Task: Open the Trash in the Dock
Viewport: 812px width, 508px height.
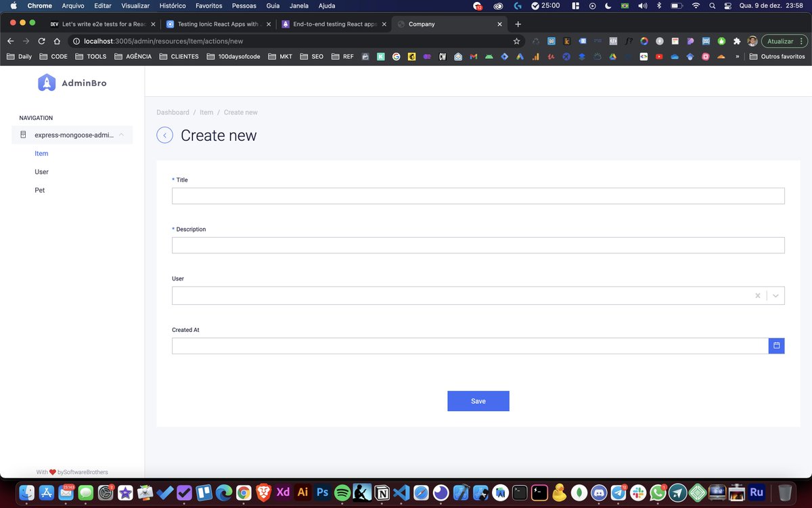Action: point(785,492)
